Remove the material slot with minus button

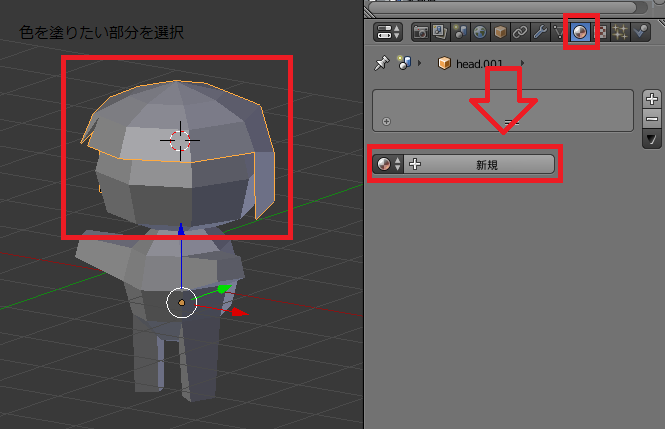[x=651, y=119]
